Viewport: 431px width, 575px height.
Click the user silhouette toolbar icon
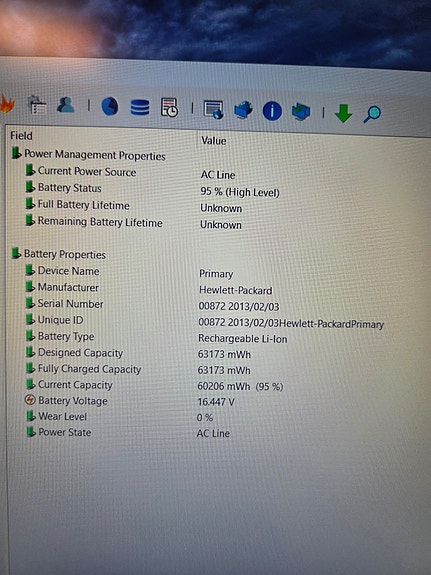click(66, 105)
